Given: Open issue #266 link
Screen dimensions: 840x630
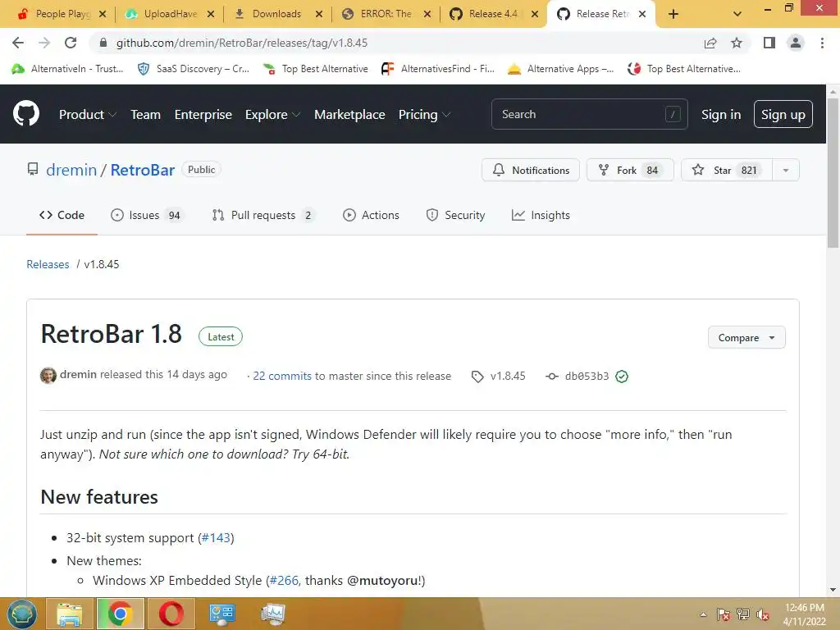Looking at the screenshot, I should click(284, 581).
